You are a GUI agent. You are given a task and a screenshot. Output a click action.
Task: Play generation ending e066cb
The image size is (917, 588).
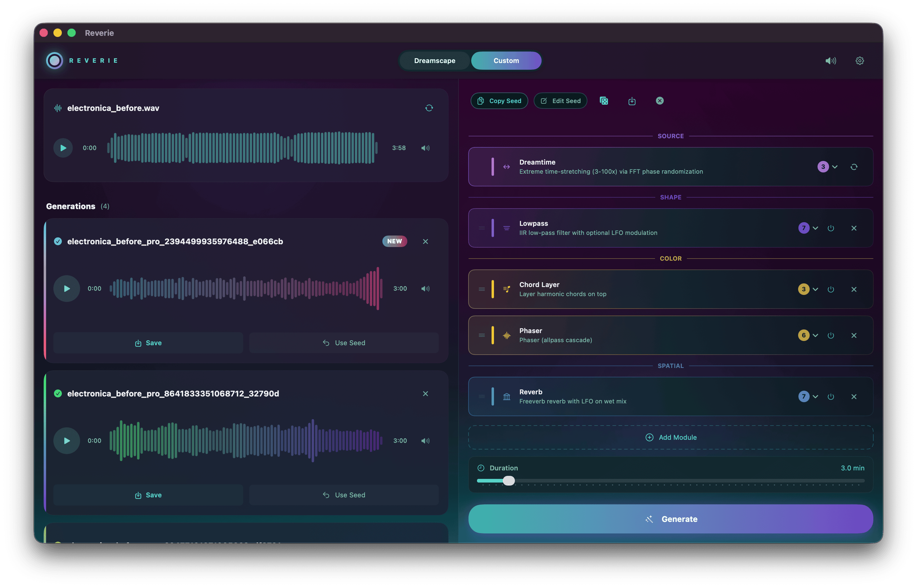pyautogui.click(x=66, y=289)
